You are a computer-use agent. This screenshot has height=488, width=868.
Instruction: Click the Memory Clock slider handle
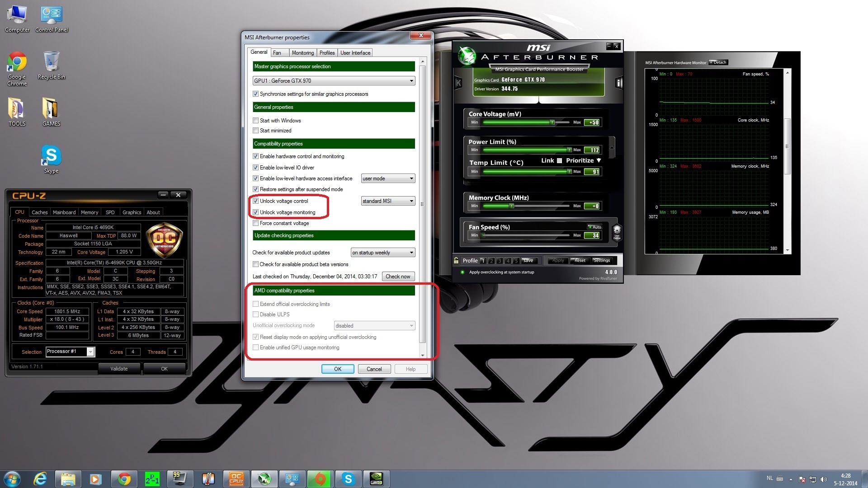click(512, 206)
